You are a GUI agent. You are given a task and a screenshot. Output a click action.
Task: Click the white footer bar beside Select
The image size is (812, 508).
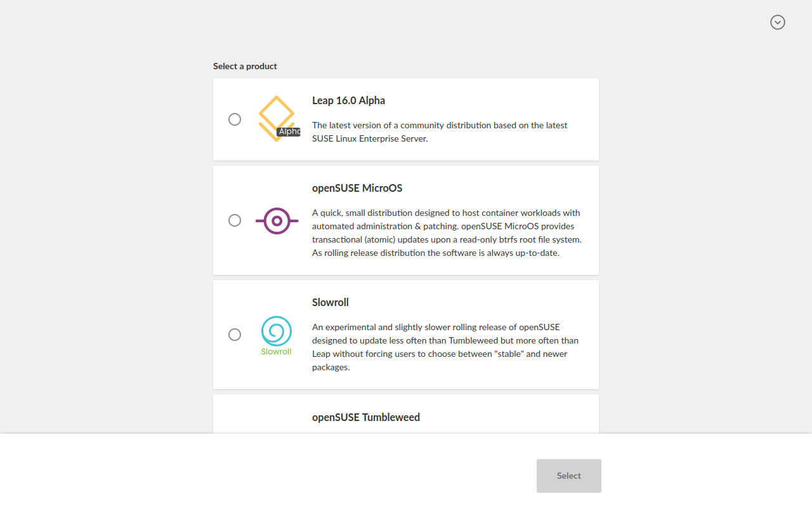pos(266,471)
